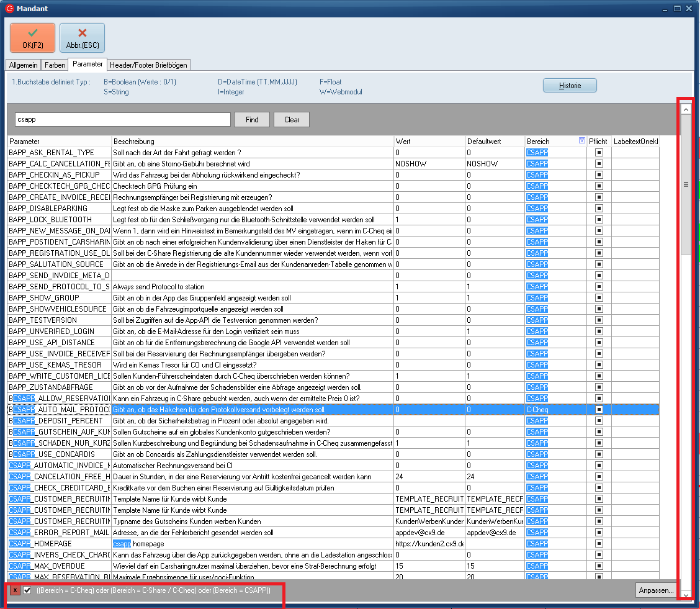The width and height of the screenshot is (700, 609).
Task: Click the scrollbar down arrow
Action: pos(686,594)
